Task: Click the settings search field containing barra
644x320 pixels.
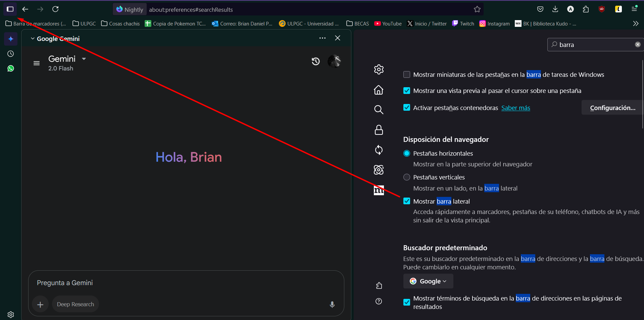Action: click(595, 45)
